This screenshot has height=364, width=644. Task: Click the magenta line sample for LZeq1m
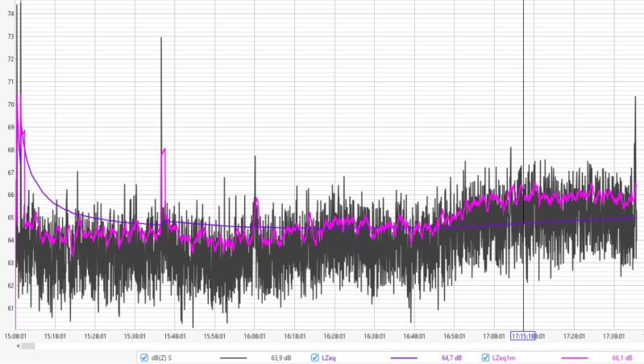coord(574,358)
